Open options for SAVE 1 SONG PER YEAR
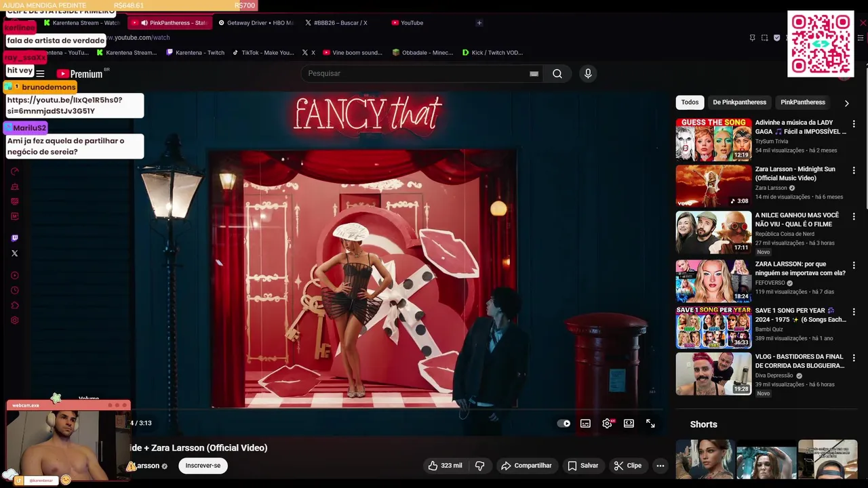The image size is (868, 488). coord(854,312)
